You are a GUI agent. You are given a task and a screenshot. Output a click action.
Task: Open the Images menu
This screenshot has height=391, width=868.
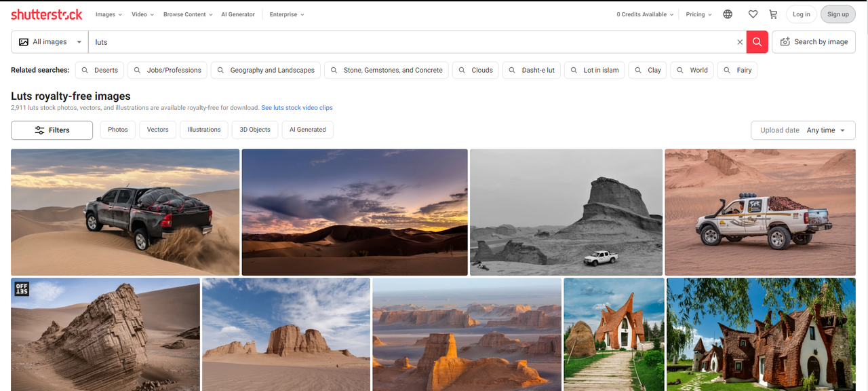(x=108, y=14)
